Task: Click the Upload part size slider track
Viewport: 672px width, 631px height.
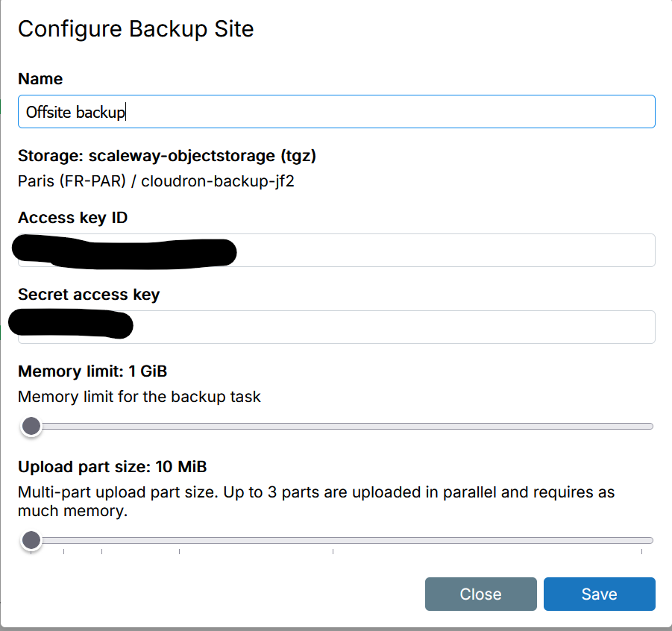Action: pyautogui.click(x=336, y=540)
